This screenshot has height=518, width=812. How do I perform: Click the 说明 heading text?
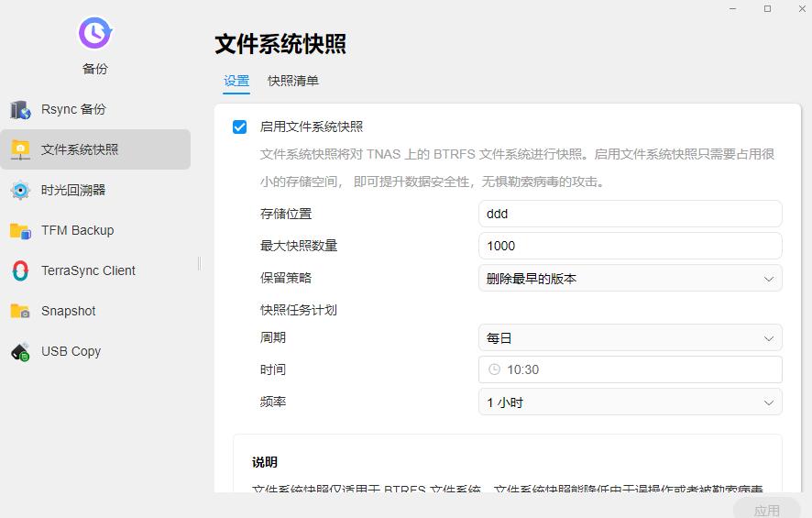(265, 462)
